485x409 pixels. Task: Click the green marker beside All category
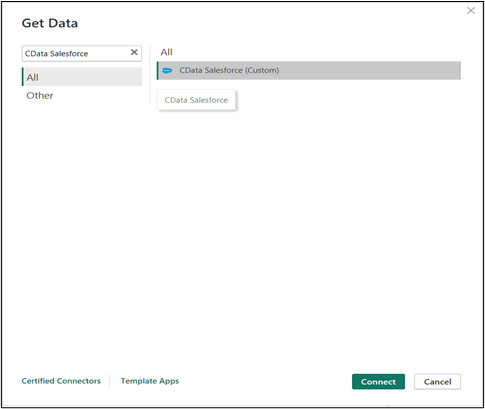point(23,77)
